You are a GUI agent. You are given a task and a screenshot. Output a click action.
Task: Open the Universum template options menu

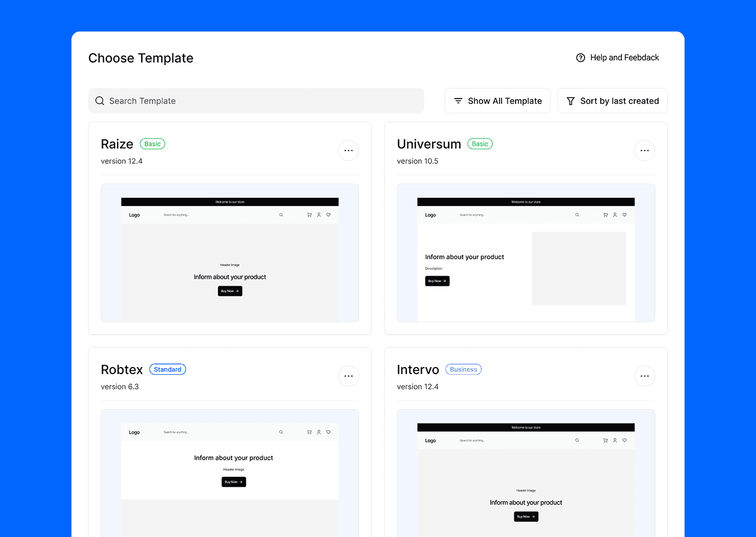tap(644, 150)
